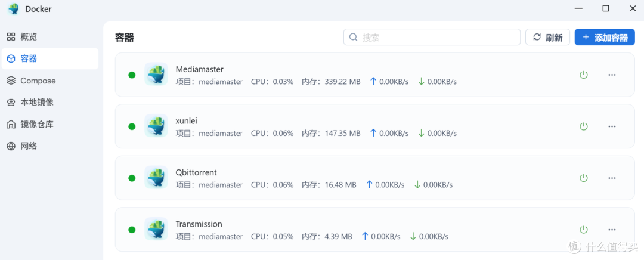This screenshot has width=644, height=260.
Task: Click the memory value 339.22 MB
Action: click(x=342, y=82)
